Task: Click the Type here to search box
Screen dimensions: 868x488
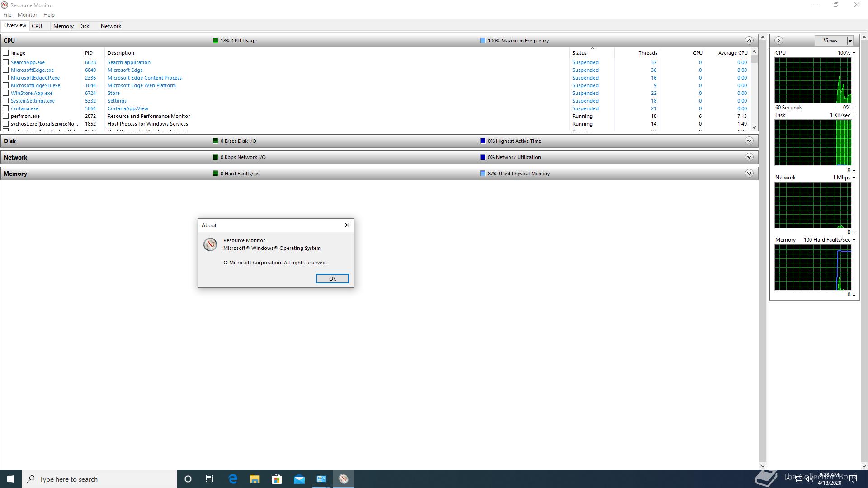Action: pos(99,479)
